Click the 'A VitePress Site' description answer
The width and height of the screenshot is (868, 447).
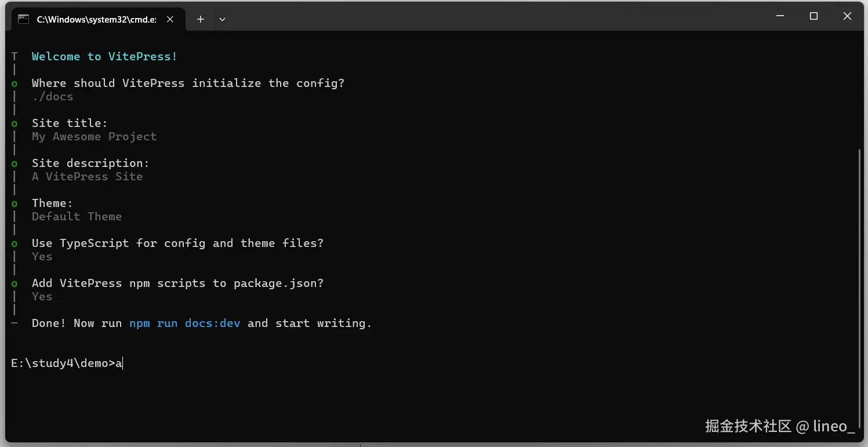point(87,176)
